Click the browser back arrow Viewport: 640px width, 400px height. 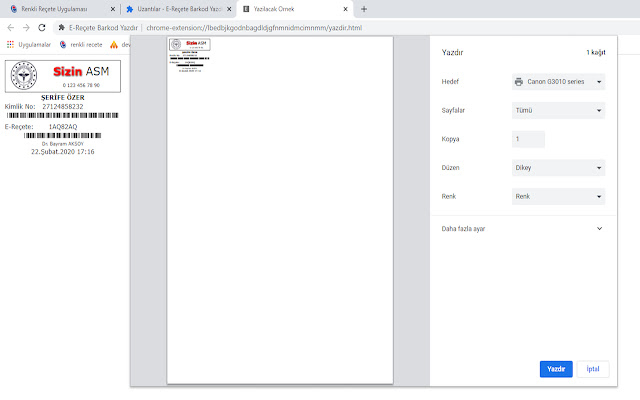tap(11, 27)
